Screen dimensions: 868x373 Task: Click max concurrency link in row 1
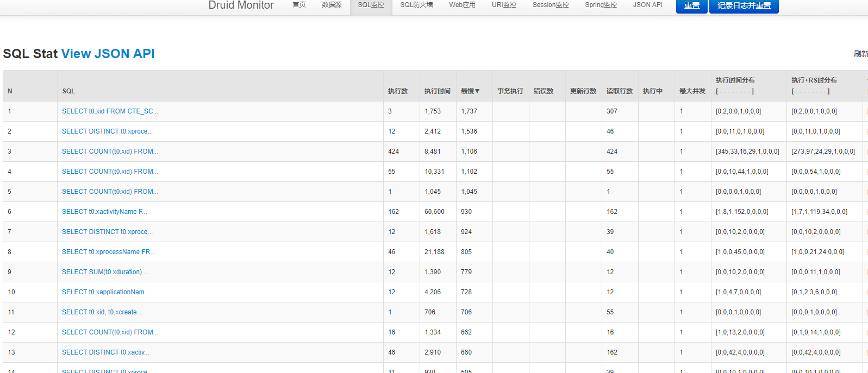point(681,111)
